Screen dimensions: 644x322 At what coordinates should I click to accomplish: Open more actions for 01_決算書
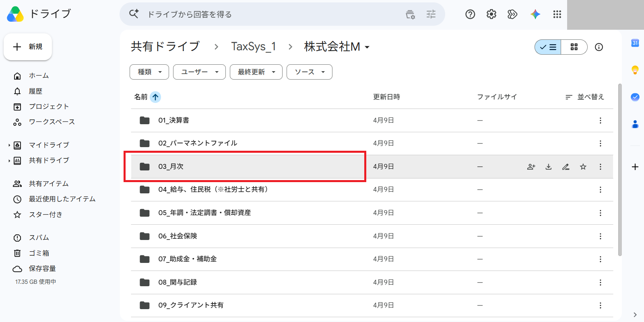[601, 121]
